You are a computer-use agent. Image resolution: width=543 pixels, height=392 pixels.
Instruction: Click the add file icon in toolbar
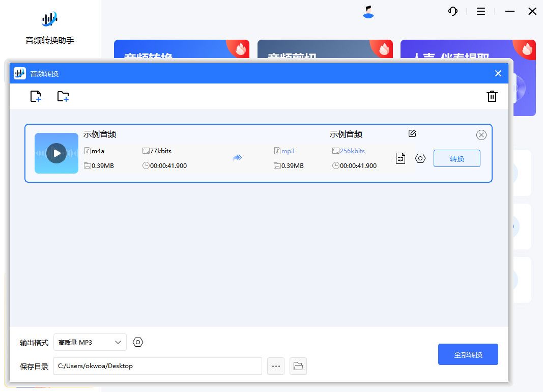click(36, 96)
